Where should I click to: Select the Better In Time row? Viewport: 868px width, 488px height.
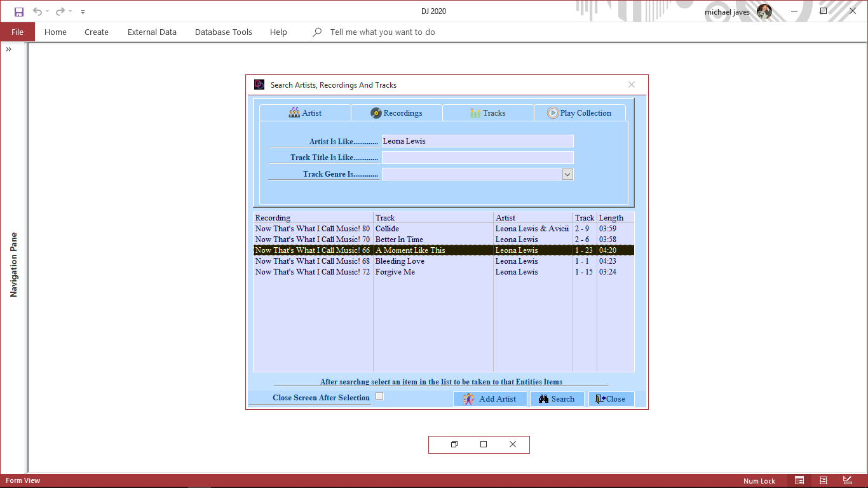[444, 240]
